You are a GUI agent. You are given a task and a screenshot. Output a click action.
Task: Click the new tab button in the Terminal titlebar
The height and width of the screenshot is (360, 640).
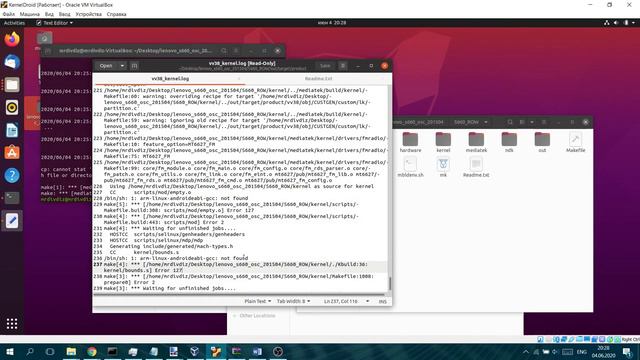[x=48, y=51]
